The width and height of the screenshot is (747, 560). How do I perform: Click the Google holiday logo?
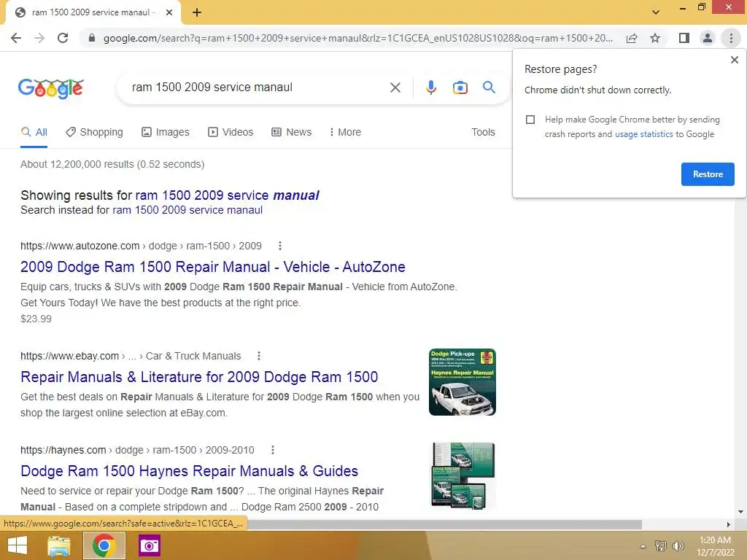point(51,88)
